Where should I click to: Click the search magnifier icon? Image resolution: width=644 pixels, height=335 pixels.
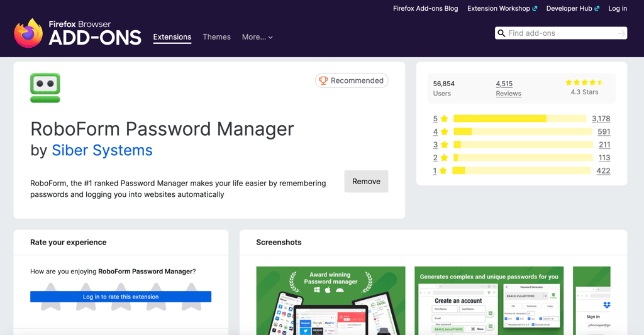coord(501,33)
